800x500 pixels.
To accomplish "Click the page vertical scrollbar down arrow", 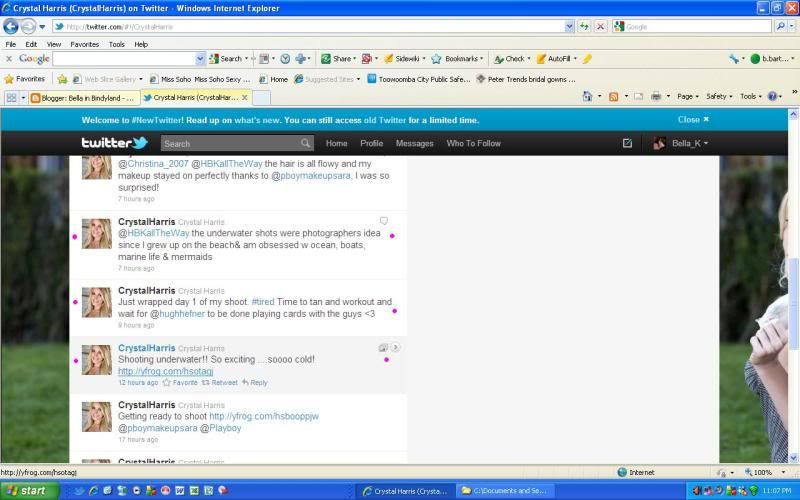I will (794, 458).
